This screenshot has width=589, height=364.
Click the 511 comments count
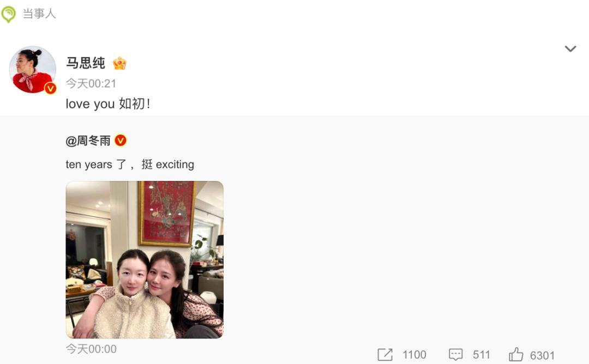(x=481, y=355)
